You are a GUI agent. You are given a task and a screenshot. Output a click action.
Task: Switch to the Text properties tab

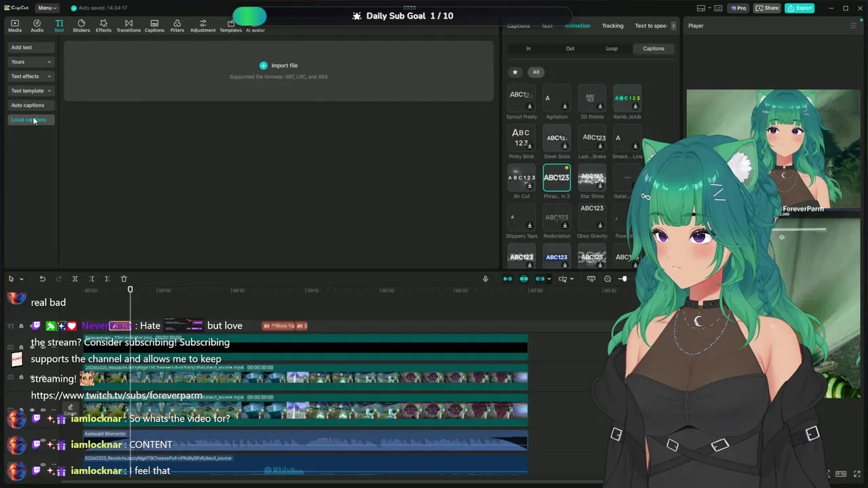tap(547, 26)
